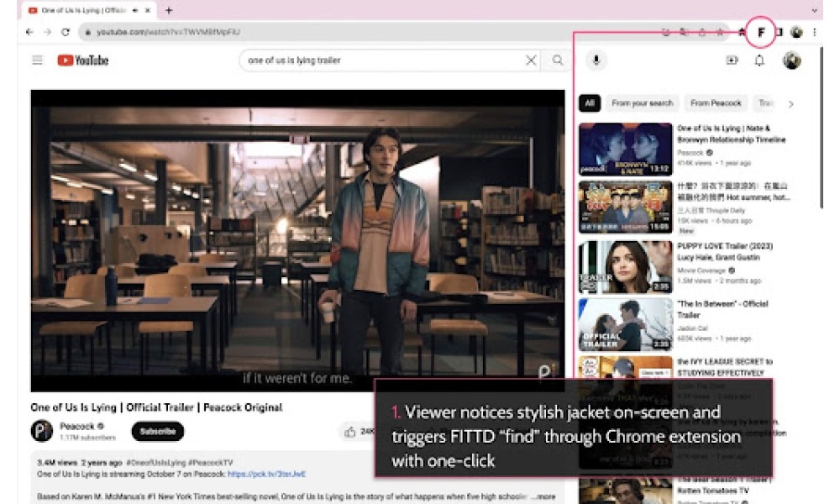Click the browser address bar URL
This screenshot has height=504, width=840.
pyautogui.click(x=168, y=32)
